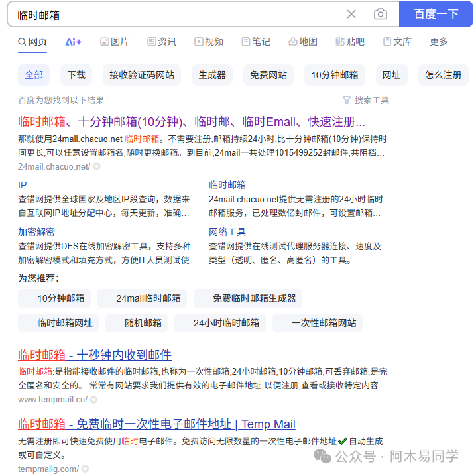
Task: Open the 临时邮箱、十分钟邮箱(10分钟) result title
Action: [192, 122]
